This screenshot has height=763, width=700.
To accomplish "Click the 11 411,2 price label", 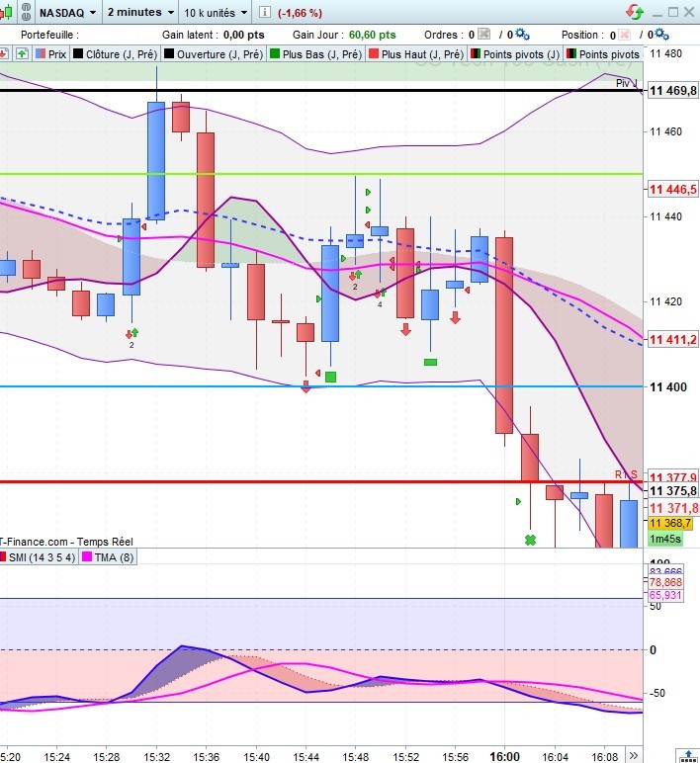I will tap(673, 340).
